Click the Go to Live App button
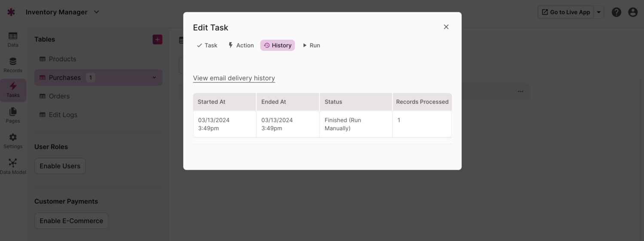 point(566,12)
